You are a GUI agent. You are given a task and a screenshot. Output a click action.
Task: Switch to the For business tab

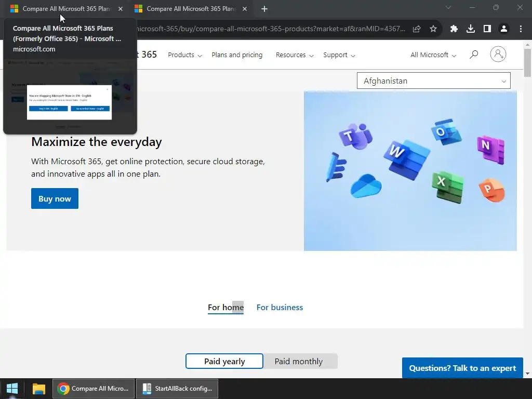[x=280, y=308]
